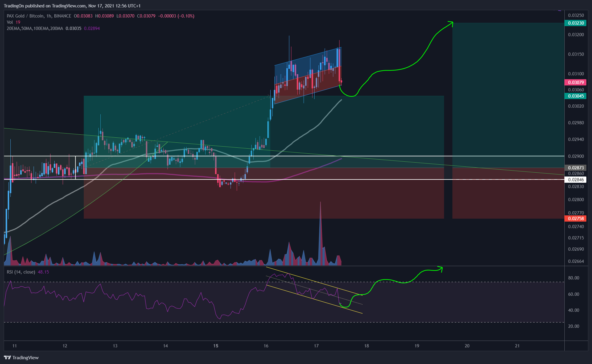592x364 pixels.
Task: Click the EMA value 0.03035
Action: pos(73,28)
